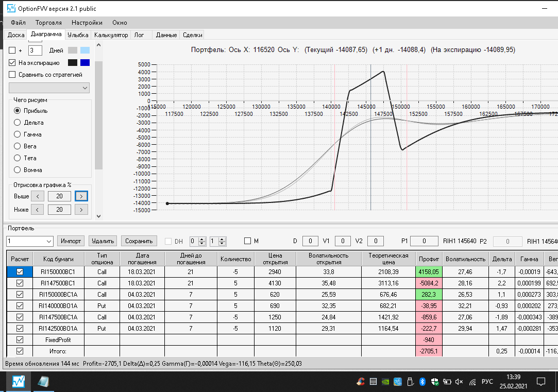Screen dimensions: 558x392
Task: Switch the РУС input language indicator
Action: click(x=487, y=382)
